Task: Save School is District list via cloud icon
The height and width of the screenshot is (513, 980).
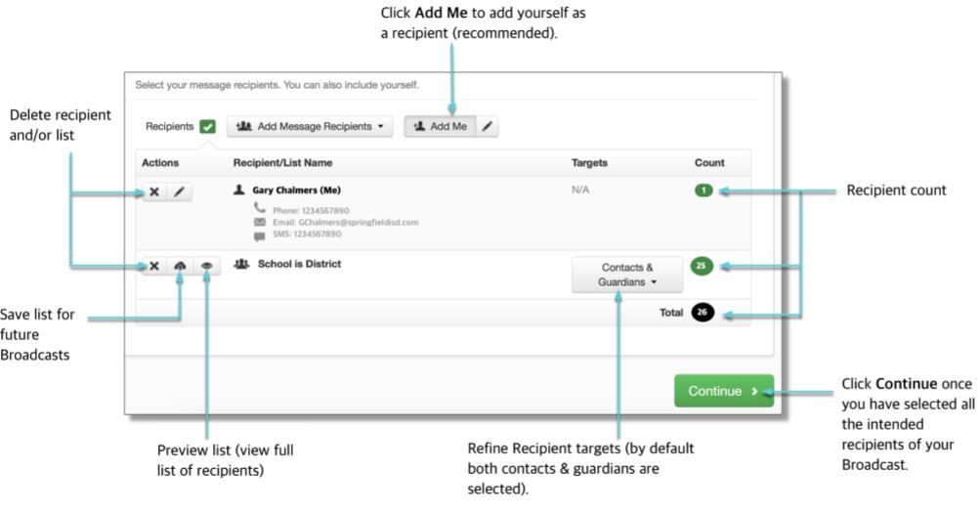Action: pos(180,267)
